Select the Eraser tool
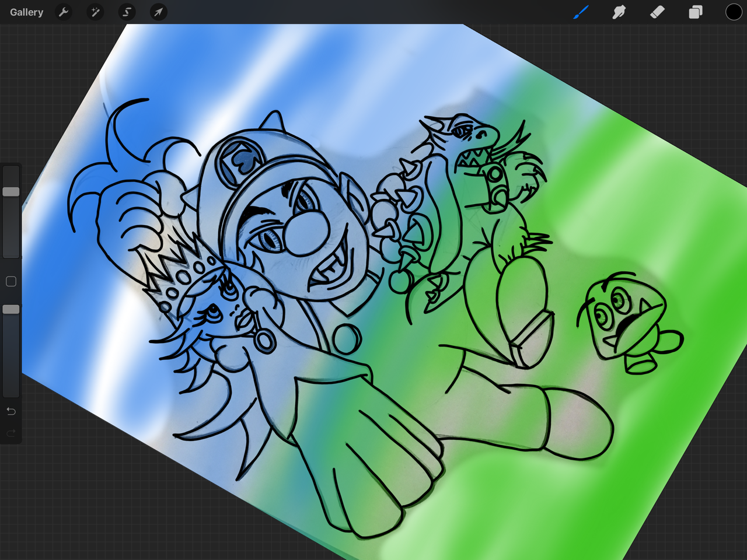The image size is (747, 560). coord(657,12)
